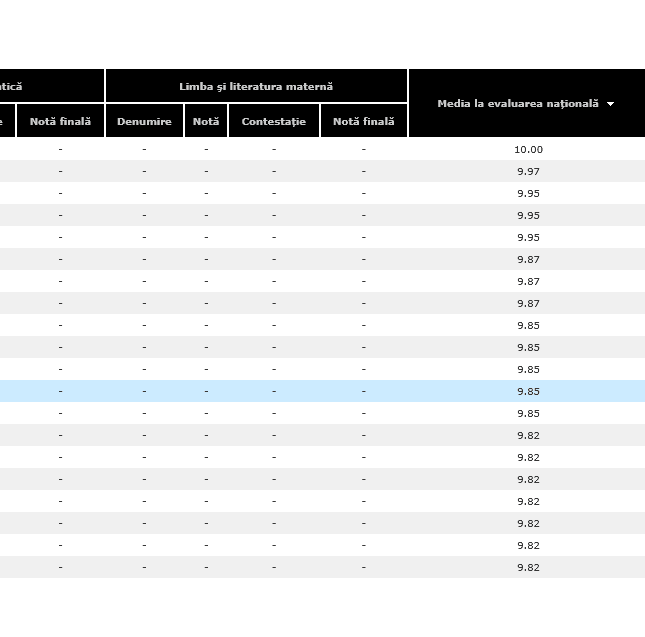Image resolution: width=645 pixels, height=637 pixels.
Task: Click the Denumire cell in the 10.00 row
Action: 144,150
